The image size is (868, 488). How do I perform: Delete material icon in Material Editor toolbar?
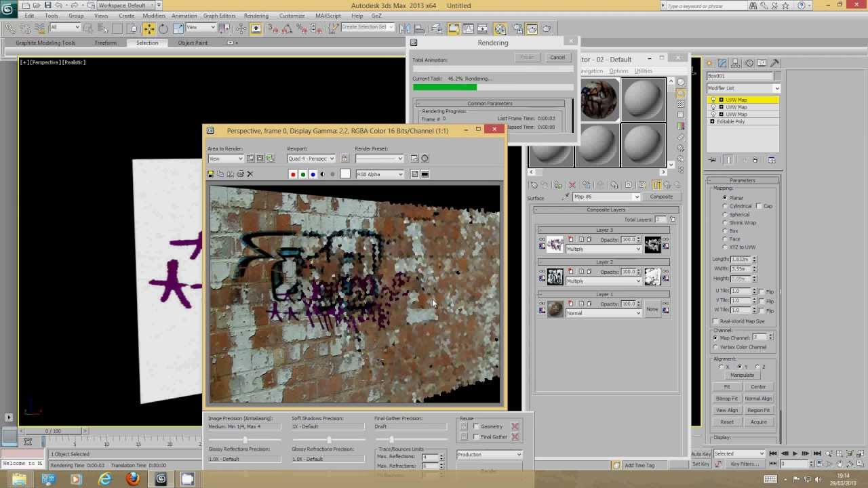(572, 185)
